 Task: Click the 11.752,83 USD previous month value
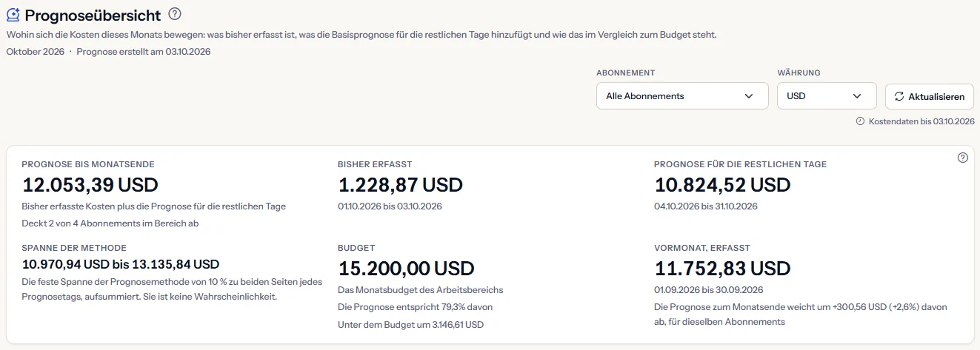click(x=723, y=268)
